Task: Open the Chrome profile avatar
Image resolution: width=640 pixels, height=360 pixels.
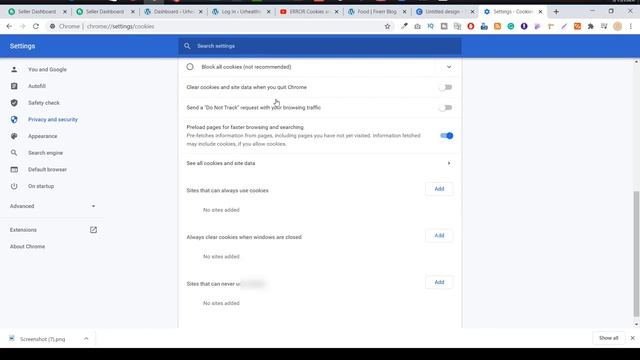Action: (618, 26)
